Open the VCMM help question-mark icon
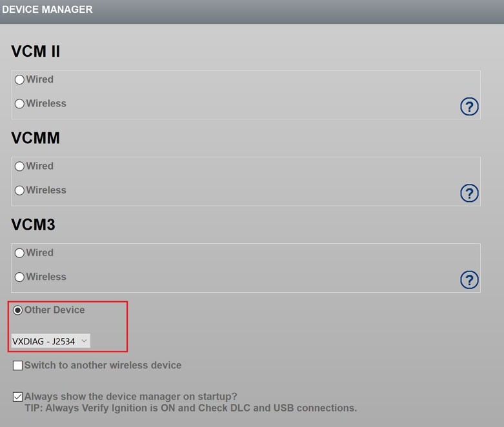This screenshot has width=504, height=427. click(x=469, y=193)
